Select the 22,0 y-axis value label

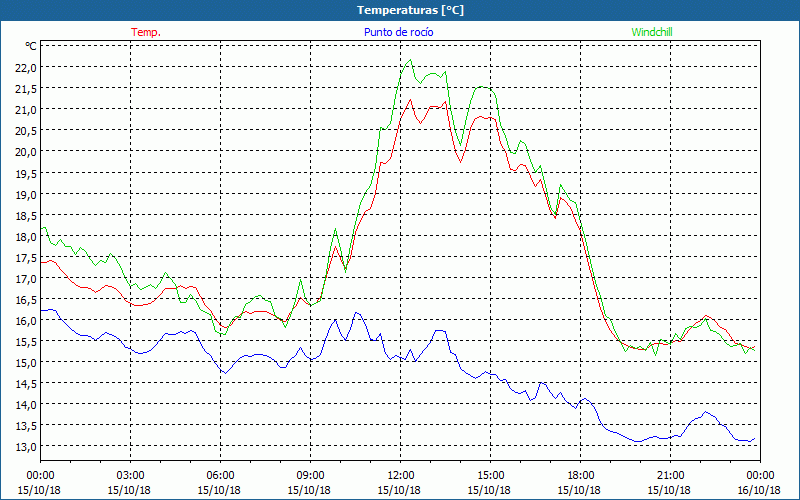(25, 67)
